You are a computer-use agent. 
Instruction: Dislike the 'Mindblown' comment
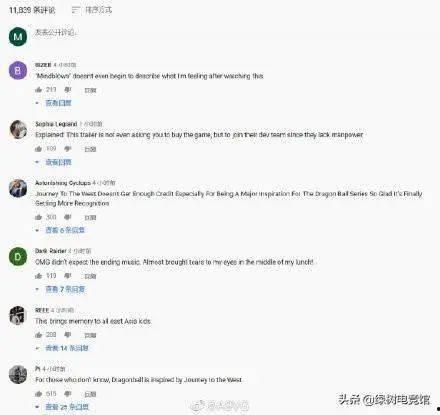tap(68, 90)
